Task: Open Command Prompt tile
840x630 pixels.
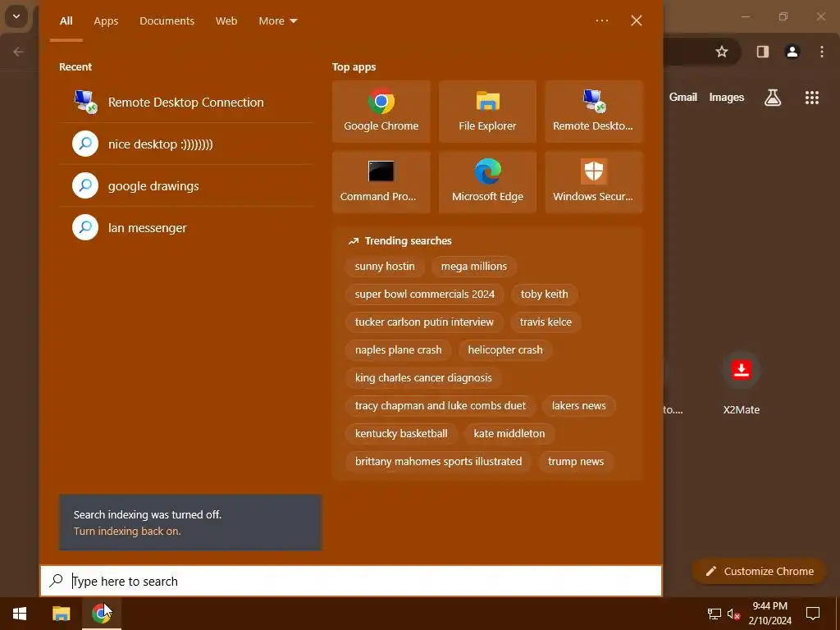Action: [381, 182]
